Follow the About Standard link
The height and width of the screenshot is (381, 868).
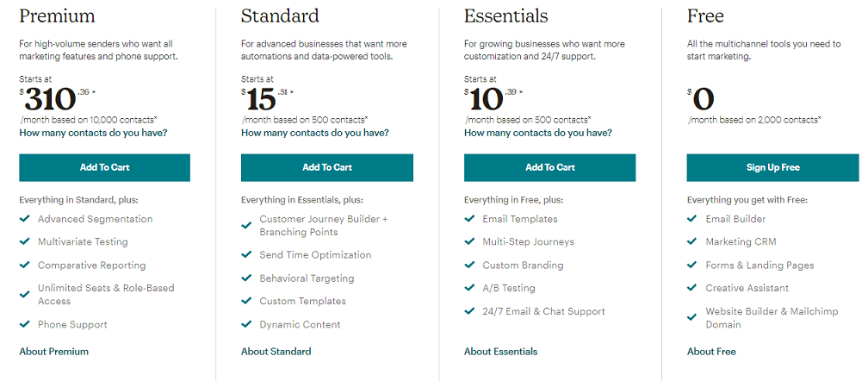pyautogui.click(x=276, y=351)
